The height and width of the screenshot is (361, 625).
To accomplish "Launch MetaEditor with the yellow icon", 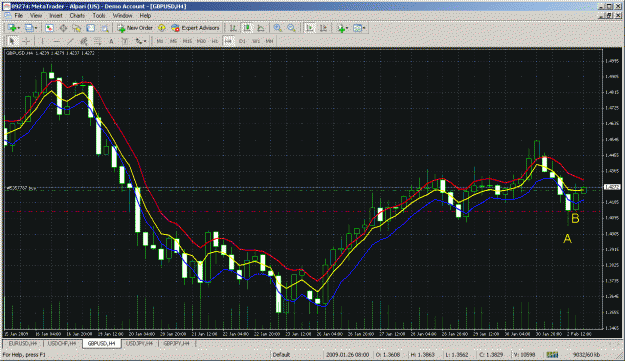I will (x=161, y=28).
